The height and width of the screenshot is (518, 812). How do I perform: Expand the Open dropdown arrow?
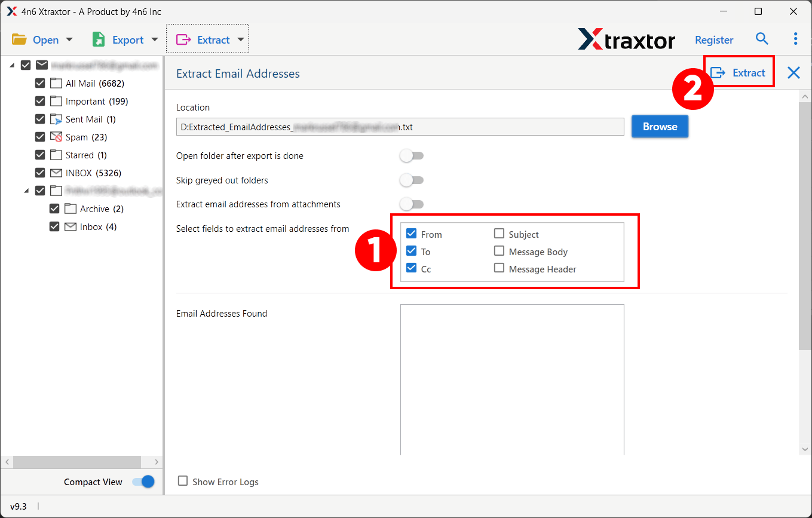point(69,40)
